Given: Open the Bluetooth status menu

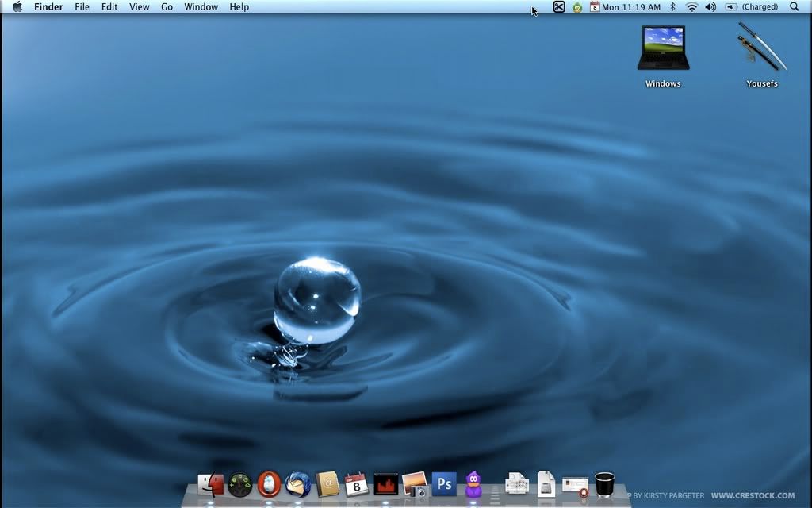Looking at the screenshot, I should click(673, 6).
